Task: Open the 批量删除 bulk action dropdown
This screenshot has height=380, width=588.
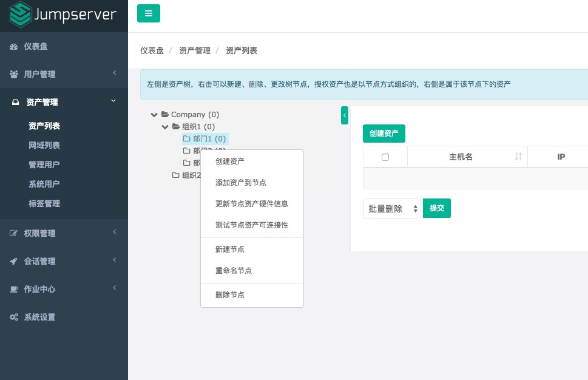Action: 391,208
